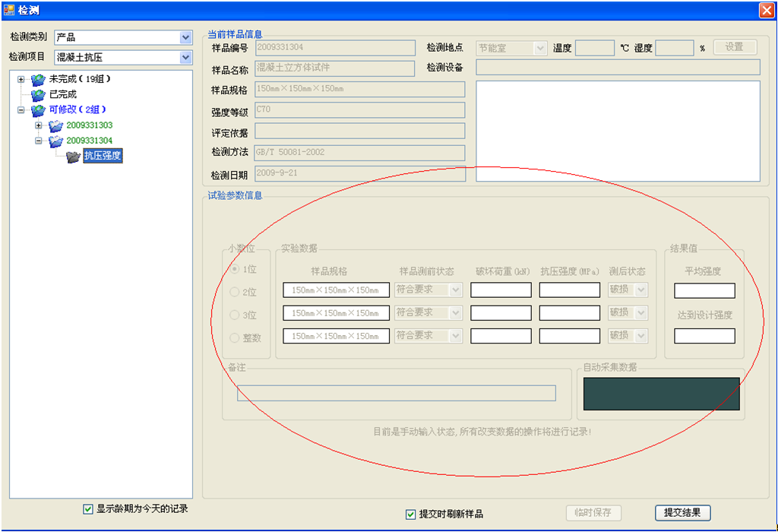Click the globe icon beside 已完成 node
Screen dimensions: 778x532
click(x=38, y=95)
